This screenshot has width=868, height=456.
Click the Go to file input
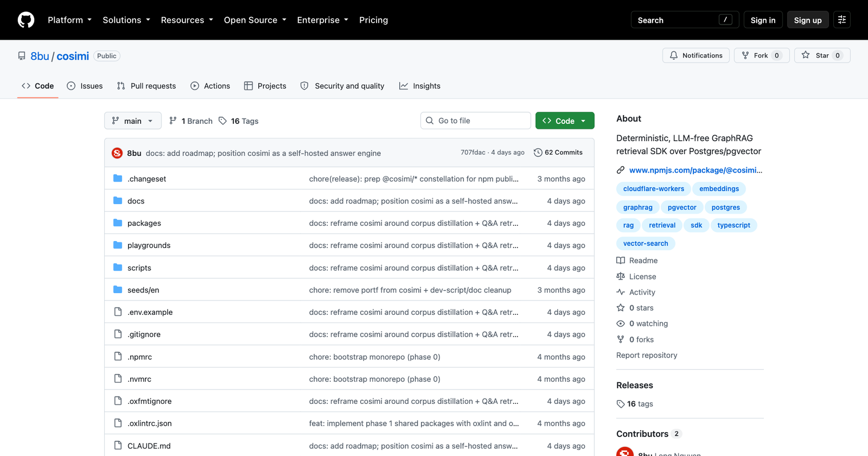pos(475,121)
